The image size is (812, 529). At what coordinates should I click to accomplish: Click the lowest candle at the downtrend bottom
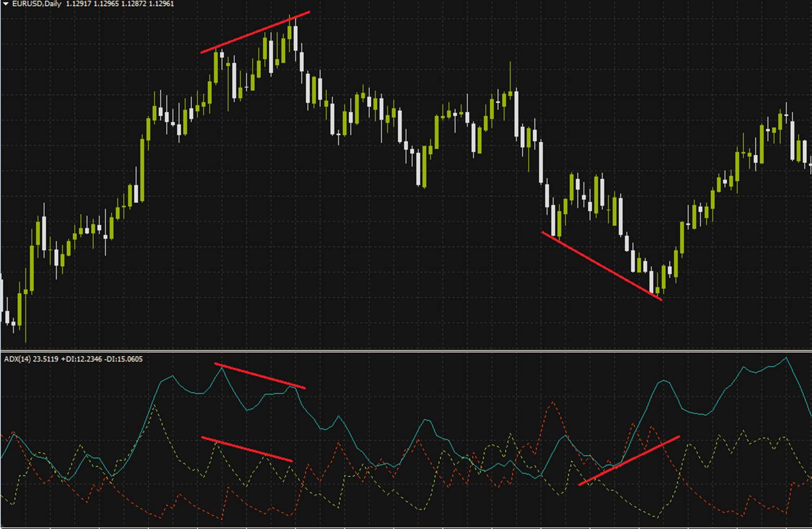tap(652, 281)
